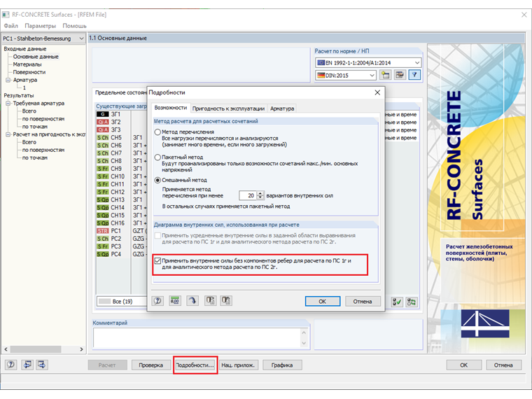Collapse the Требуемая арматура tree node
The width and height of the screenshot is (532, 399).
coord(8,104)
